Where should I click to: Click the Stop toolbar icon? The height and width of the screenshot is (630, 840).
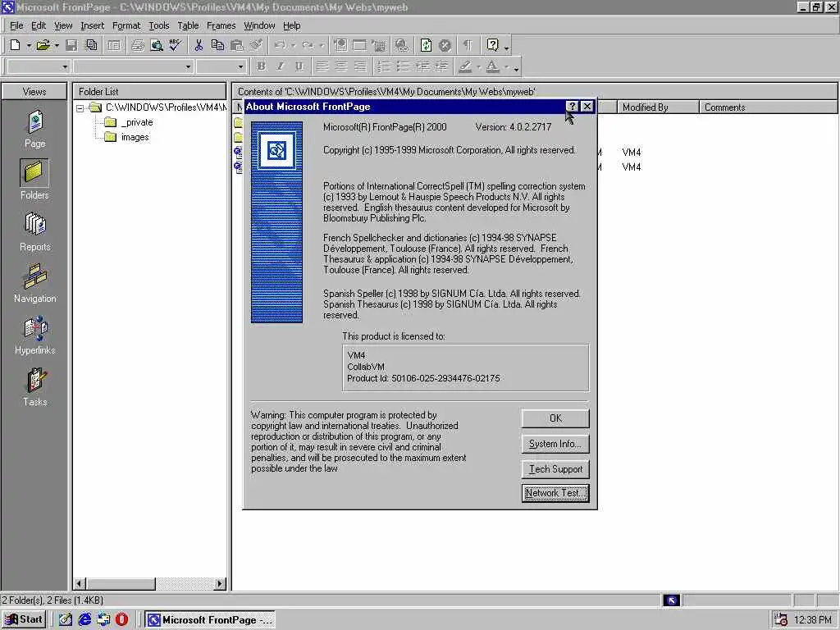click(445, 46)
